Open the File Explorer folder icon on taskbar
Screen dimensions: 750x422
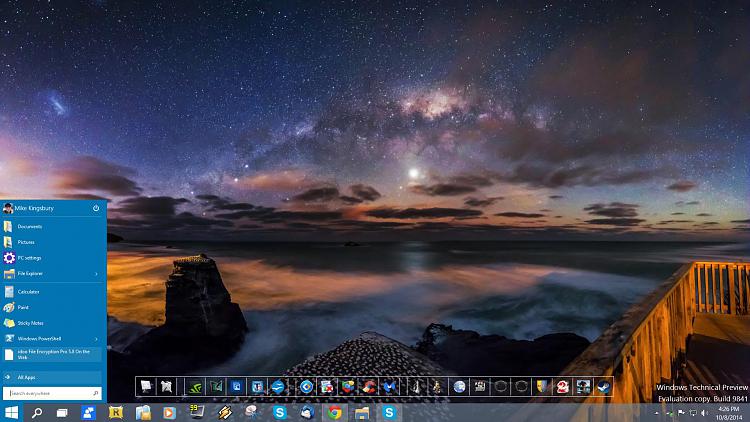click(362, 412)
